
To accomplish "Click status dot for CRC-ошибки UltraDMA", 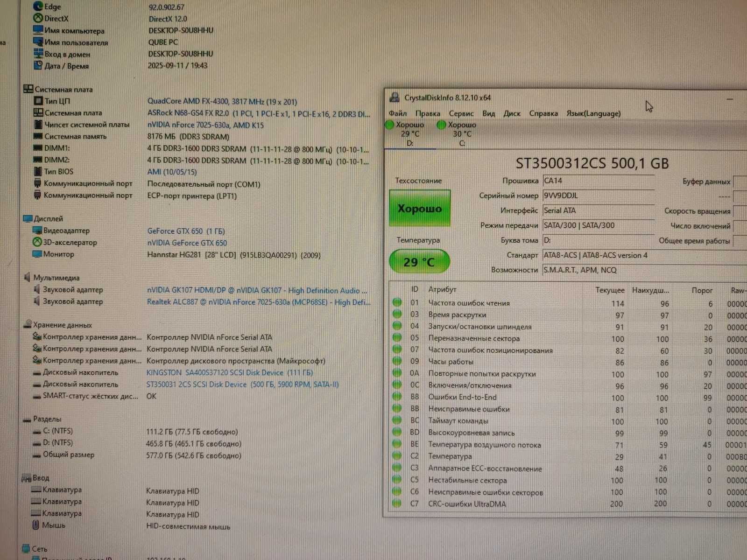I will coord(397,504).
